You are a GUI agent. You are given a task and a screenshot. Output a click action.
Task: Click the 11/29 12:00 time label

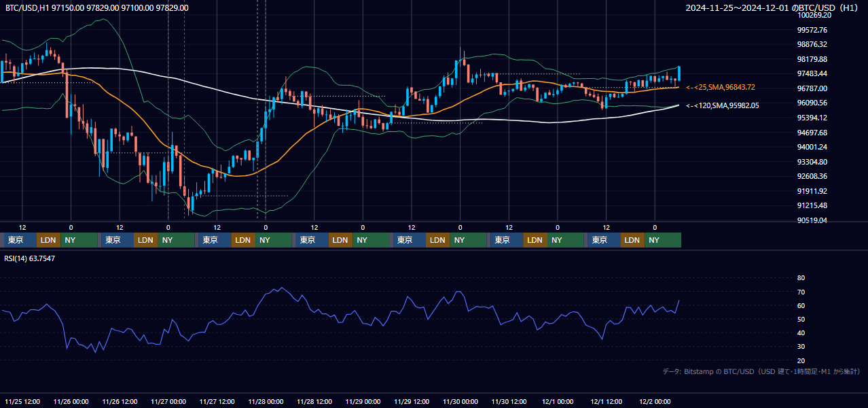click(412, 401)
